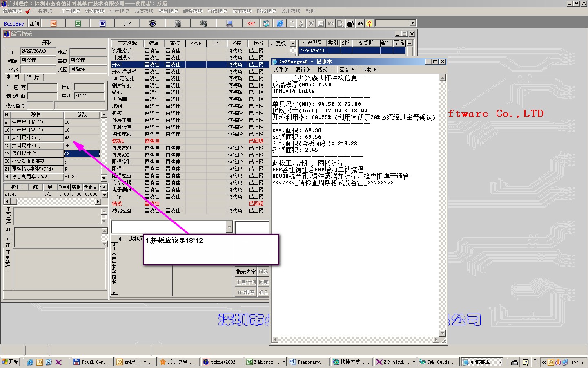
Task: Click the 工艺名称 column header
Action: click(127, 43)
